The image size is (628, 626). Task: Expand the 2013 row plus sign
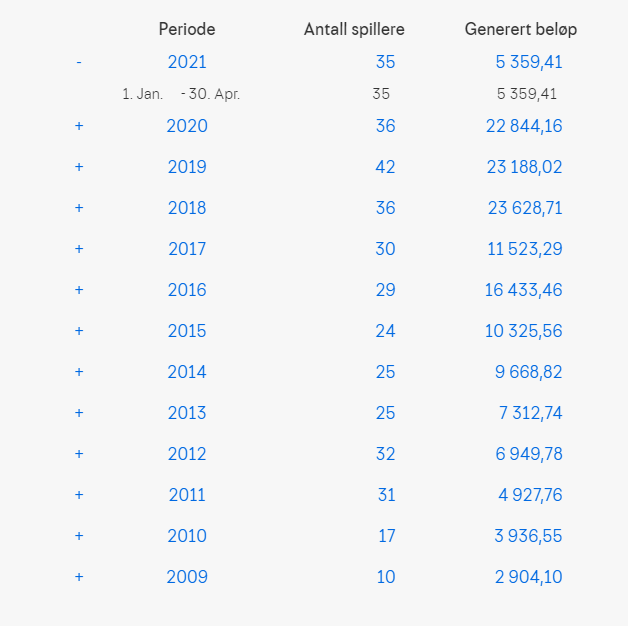click(79, 413)
